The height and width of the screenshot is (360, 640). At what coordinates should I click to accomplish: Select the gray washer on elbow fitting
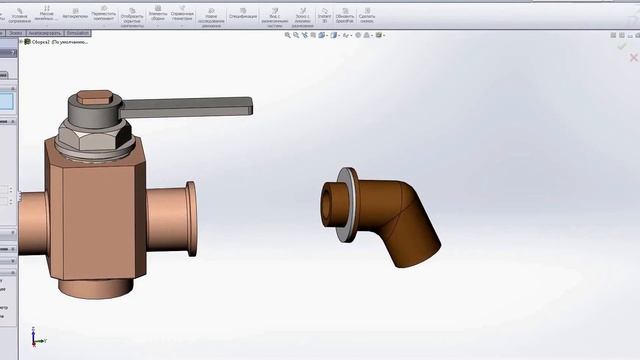[x=347, y=205]
